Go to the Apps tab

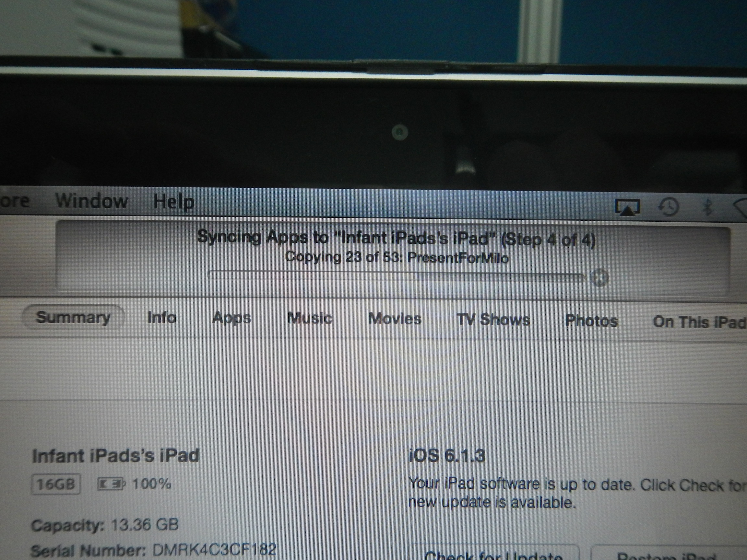coord(232,318)
